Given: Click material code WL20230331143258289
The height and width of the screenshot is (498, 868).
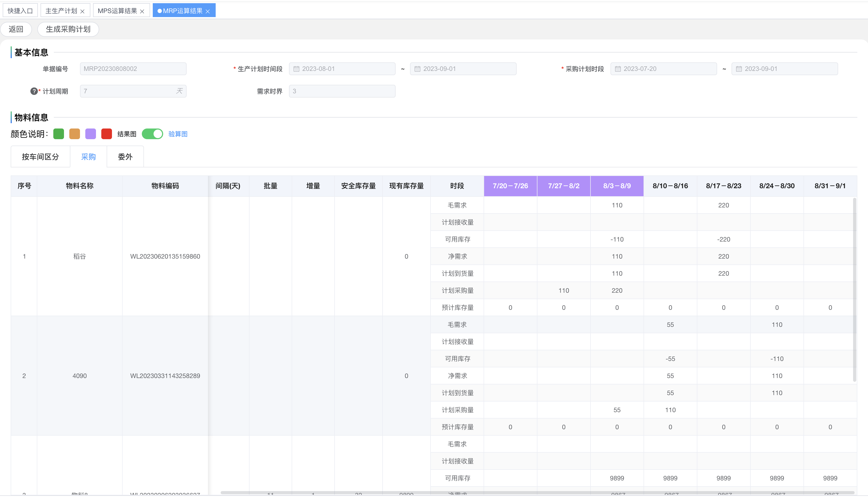Looking at the screenshot, I should tap(165, 376).
